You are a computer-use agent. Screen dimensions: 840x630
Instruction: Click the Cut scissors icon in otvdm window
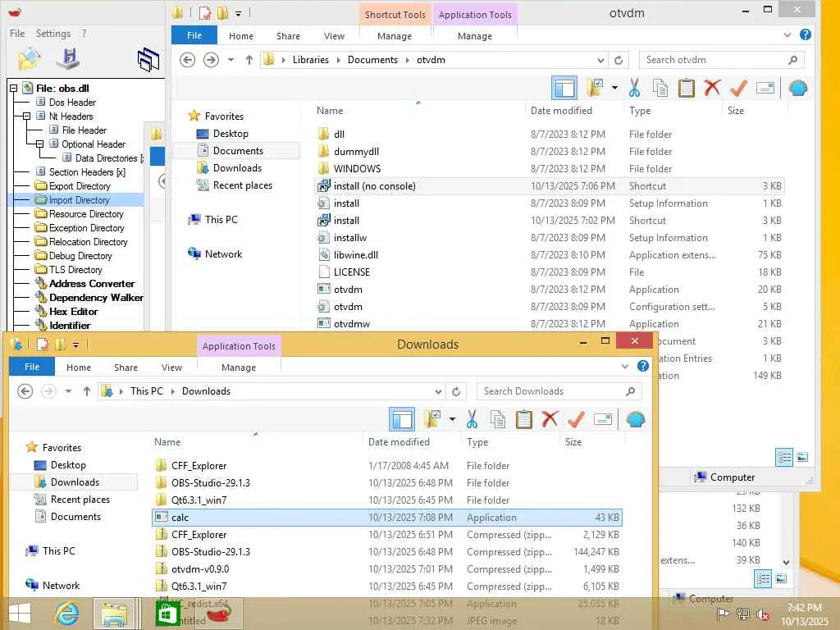[634, 88]
